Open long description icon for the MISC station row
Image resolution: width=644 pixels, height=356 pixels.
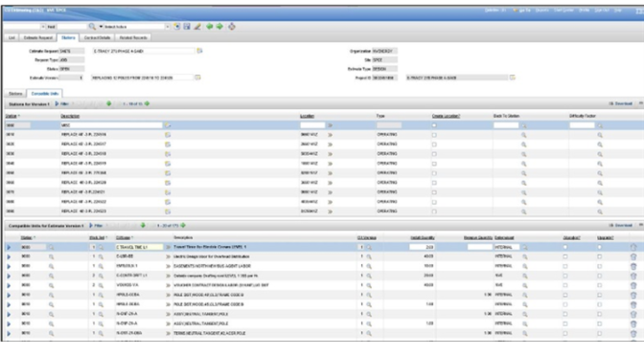click(168, 125)
